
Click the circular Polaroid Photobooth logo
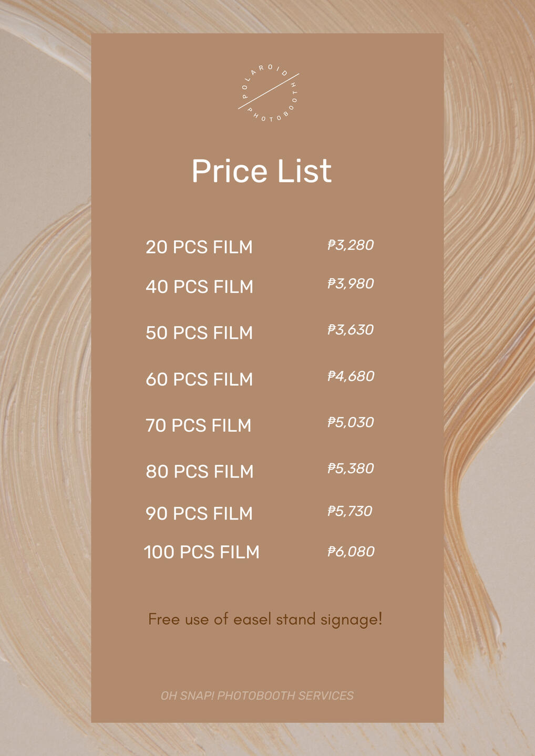tap(269, 92)
